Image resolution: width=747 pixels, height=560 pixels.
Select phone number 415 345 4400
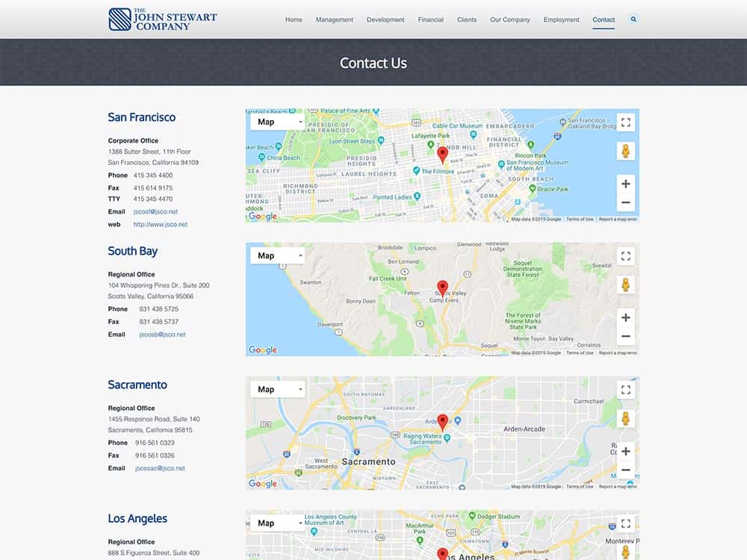153,175
